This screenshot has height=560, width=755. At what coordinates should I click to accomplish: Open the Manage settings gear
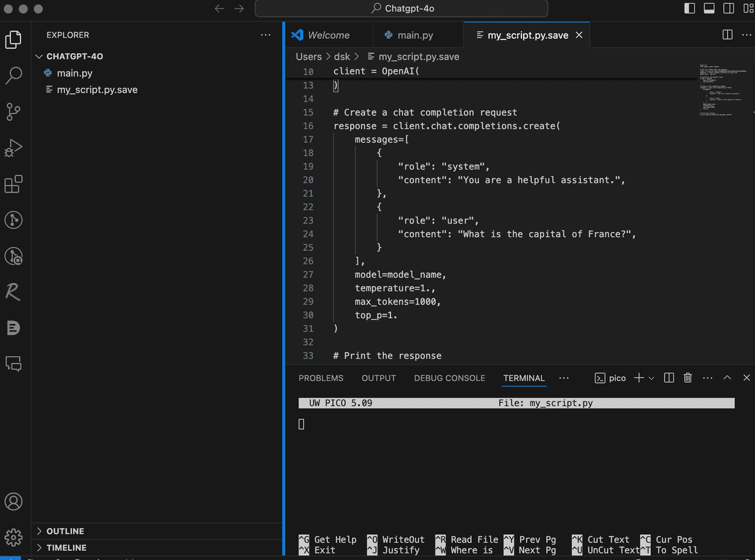click(13, 537)
